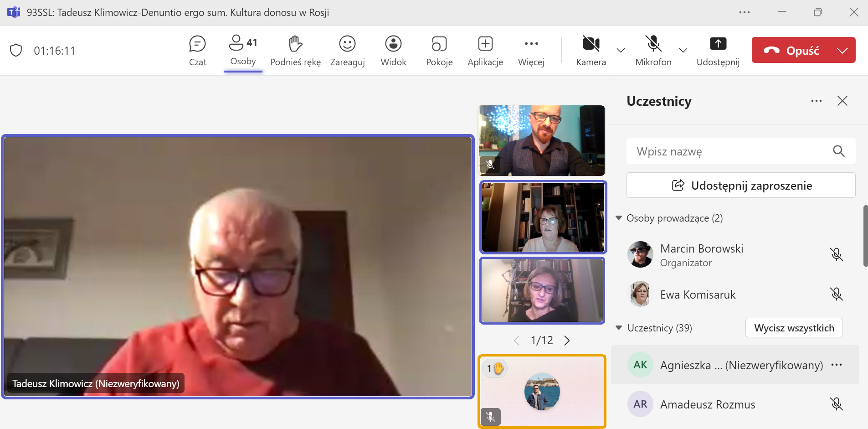The width and height of the screenshot is (868, 429).
Task: Open Uczestnicy panel more options
Action: tap(817, 101)
